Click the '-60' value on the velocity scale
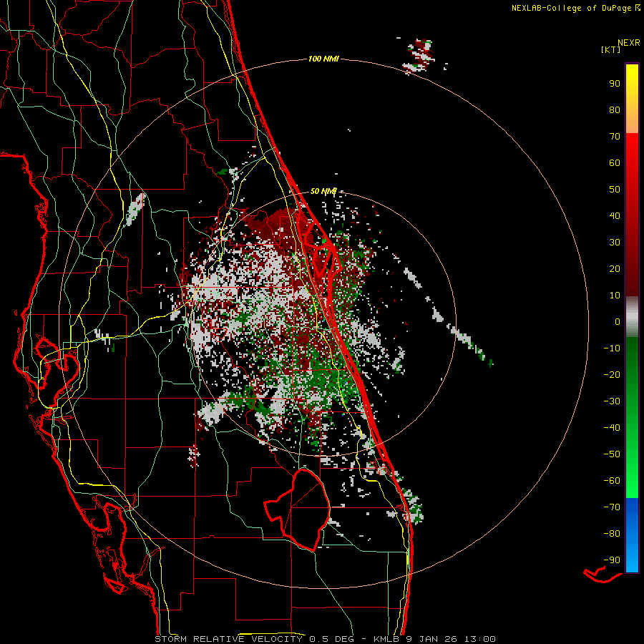Viewport: 644px width, 644px height. coord(612,481)
